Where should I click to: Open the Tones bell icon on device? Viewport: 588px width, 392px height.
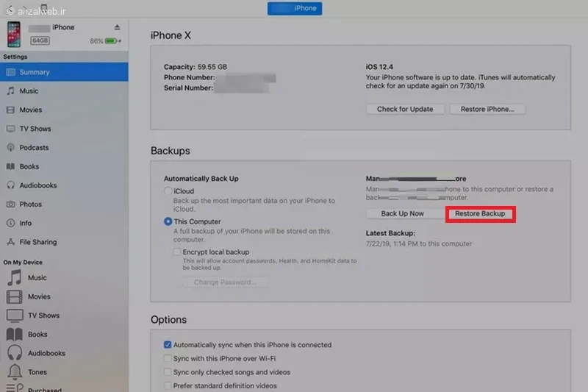click(15, 371)
